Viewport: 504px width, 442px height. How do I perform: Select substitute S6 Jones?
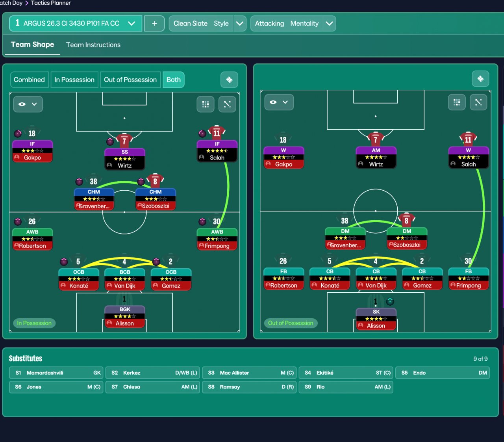tap(56, 387)
